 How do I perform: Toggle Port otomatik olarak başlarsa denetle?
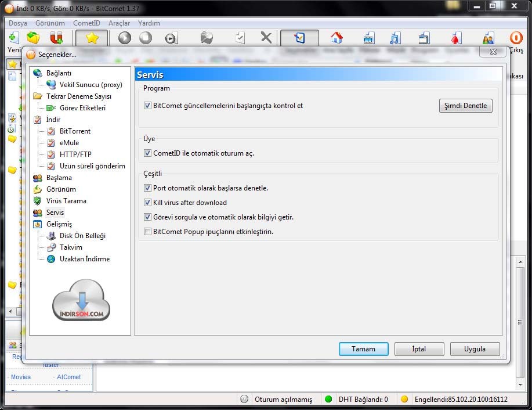(147, 188)
